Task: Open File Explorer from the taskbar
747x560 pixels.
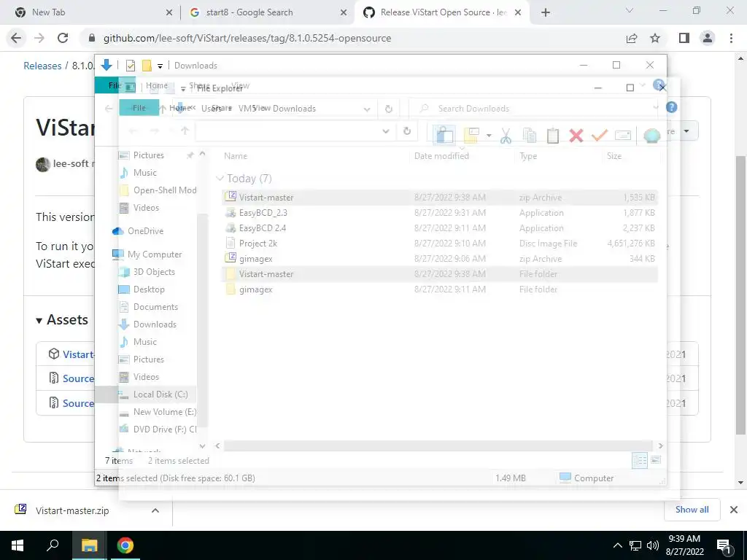Action: (89, 545)
